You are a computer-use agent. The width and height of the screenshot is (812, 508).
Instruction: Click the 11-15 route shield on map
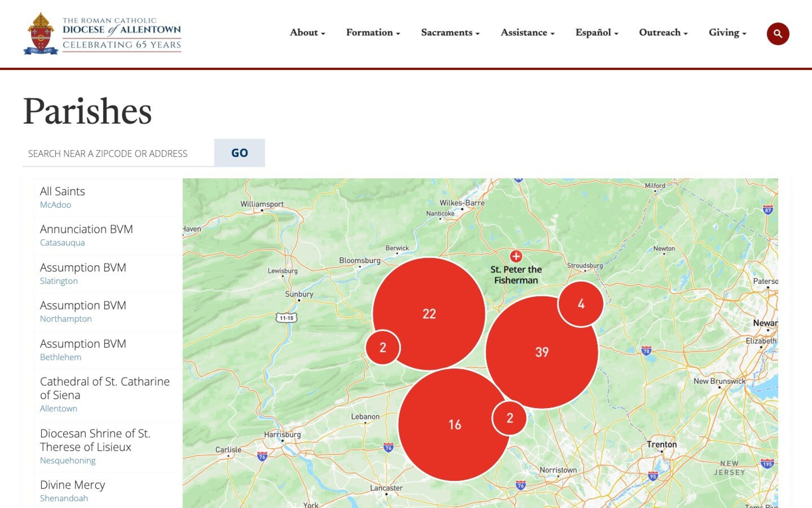click(x=286, y=318)
